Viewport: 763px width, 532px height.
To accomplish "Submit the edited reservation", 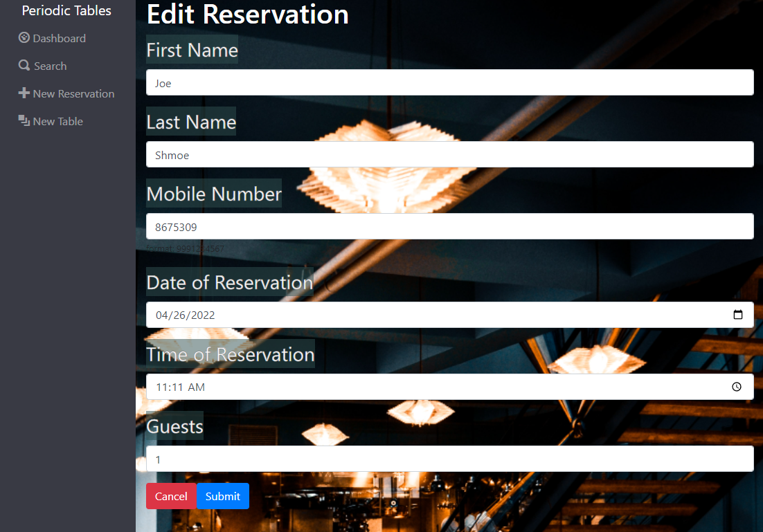I will 222,496.
